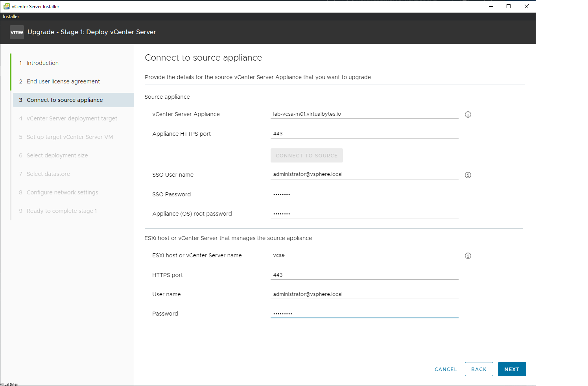Select the Introduction step in the sidebar

(42, 63)
